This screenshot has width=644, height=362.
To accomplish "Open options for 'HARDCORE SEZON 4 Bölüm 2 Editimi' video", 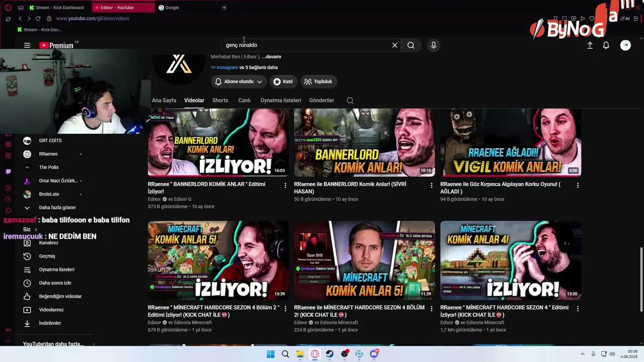I will coord(285,309).
